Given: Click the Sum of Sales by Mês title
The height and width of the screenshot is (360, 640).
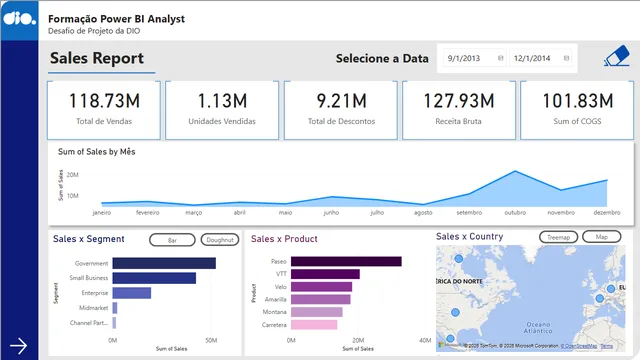Looking at the screenshot, I should tap(97, 152).
